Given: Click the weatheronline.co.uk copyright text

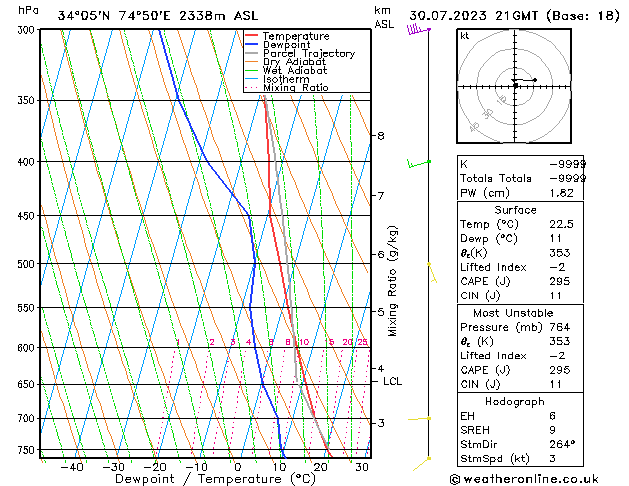Looking at the screenshot, I should click(x=524, y=479).
